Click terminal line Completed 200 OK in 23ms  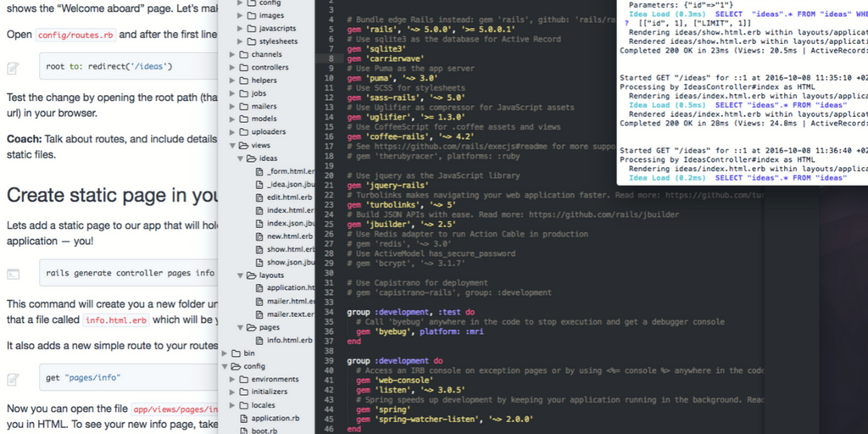(743, 51)
